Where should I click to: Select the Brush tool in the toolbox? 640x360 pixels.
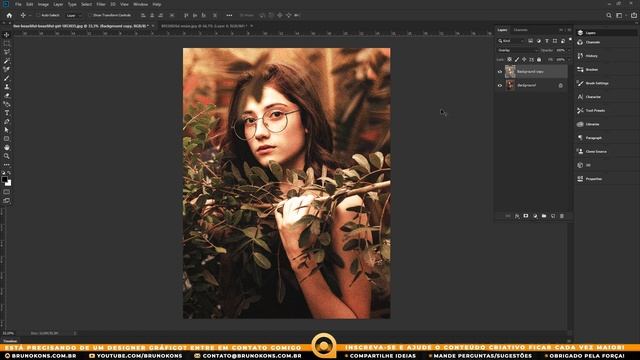[x=7, y=78]
